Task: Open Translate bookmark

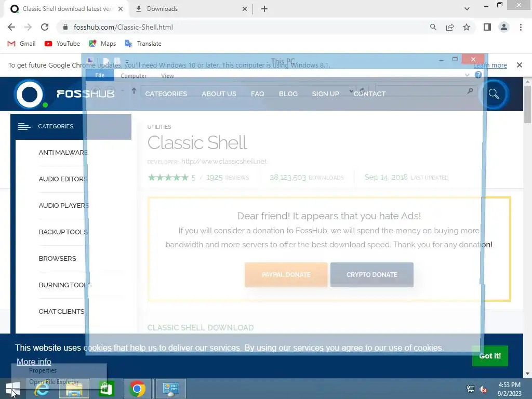Action: pyautogui.click(x=143, y=44)
